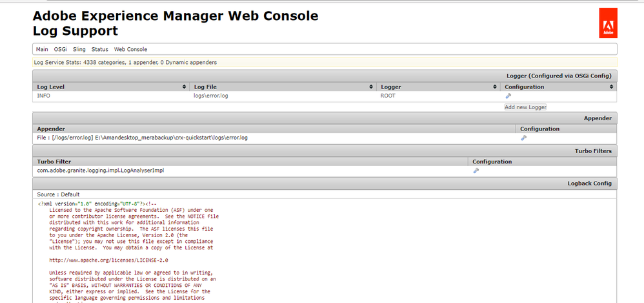
Task: Open the OSGi menu
Action: click(x=60, y=49)
